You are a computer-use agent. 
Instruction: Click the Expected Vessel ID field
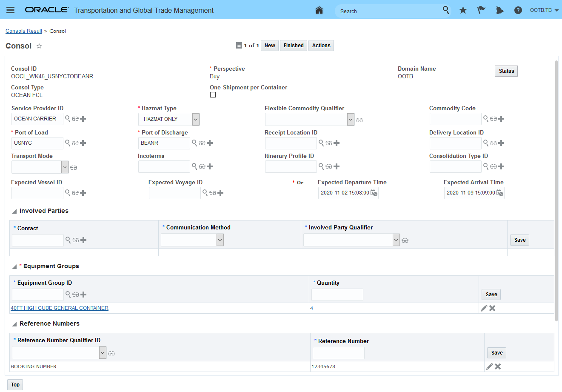(x=37, y=193)
